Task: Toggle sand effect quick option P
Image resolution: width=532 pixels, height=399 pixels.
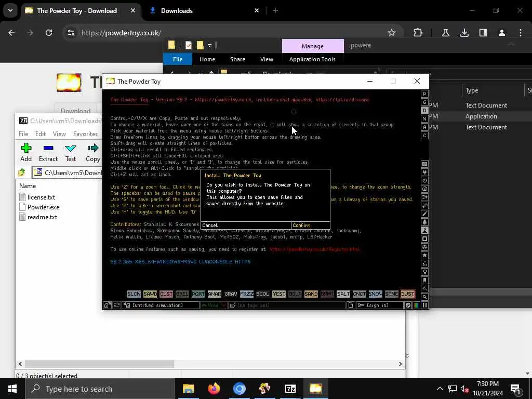Action: pyautogui.click(x=424, y=94)
